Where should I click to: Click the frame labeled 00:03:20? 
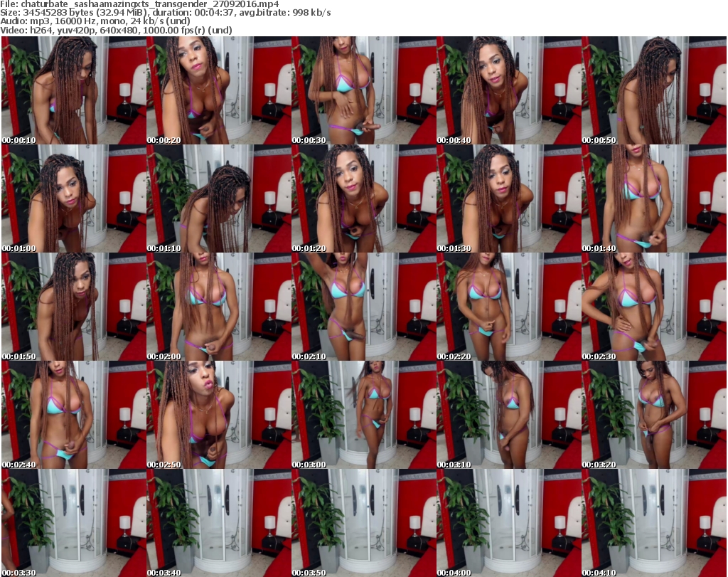pyautogui.click(x=654, y=415)
